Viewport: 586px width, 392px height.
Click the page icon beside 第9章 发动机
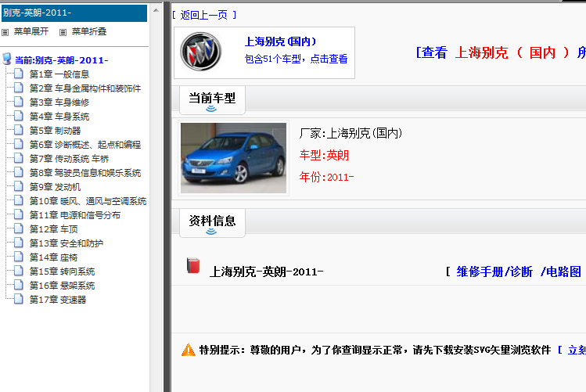click(x=18, y=186)
